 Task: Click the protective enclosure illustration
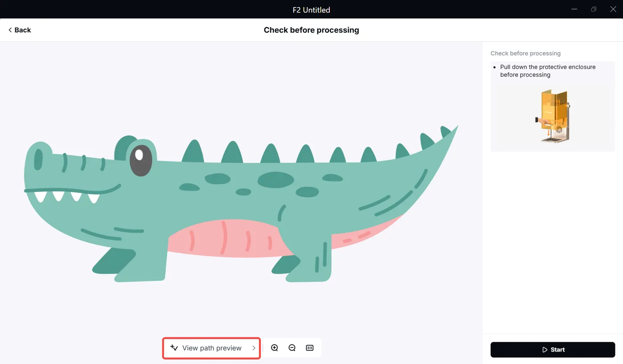pyautogui.click(x=552, y=116)
